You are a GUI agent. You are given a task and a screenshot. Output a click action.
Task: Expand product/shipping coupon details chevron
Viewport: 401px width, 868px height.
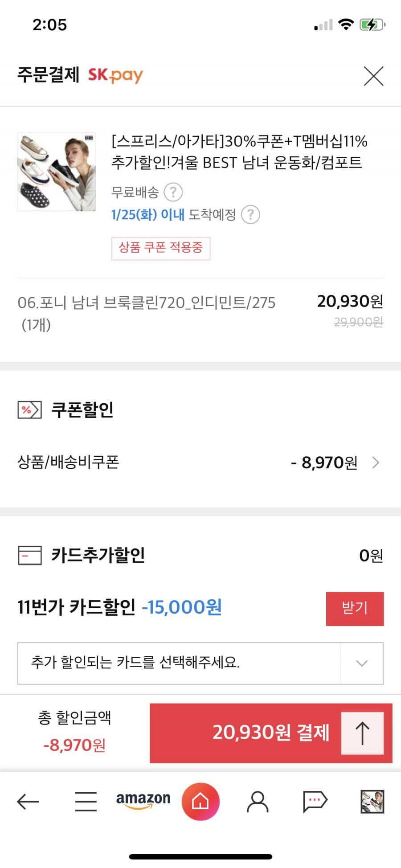coord(376,463)
